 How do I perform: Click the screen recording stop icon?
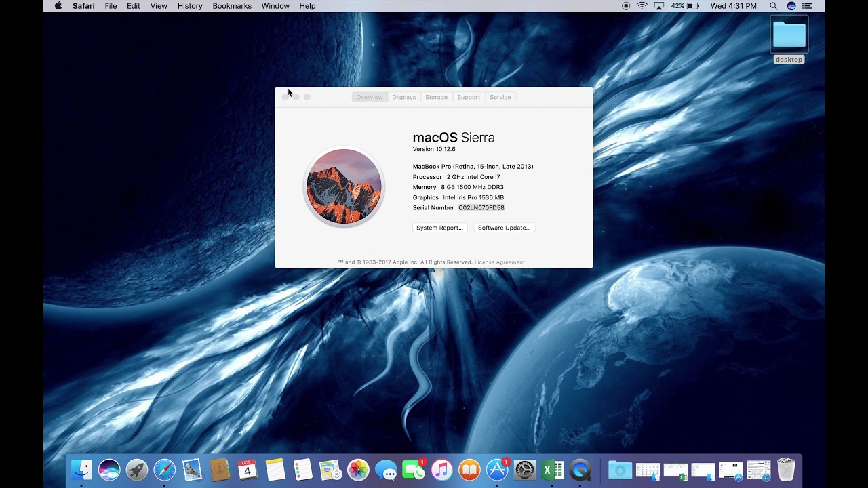tap(625, 6)
